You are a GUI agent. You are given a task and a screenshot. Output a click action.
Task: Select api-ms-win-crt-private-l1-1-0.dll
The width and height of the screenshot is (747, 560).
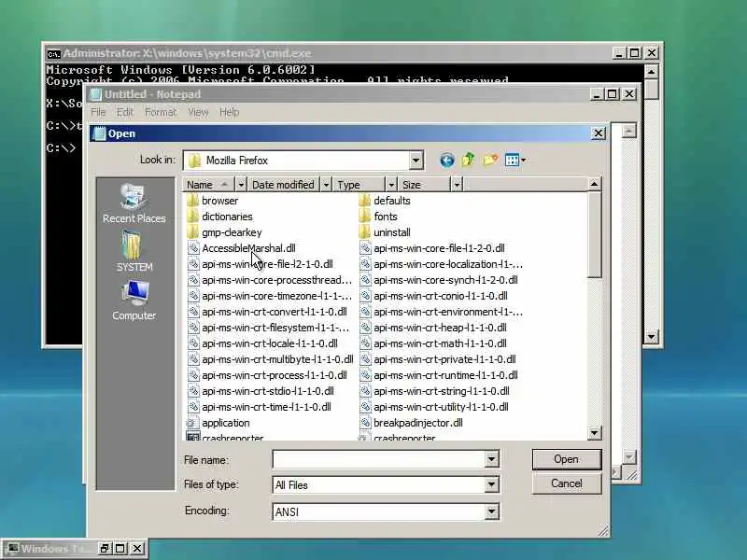point(437,359)
